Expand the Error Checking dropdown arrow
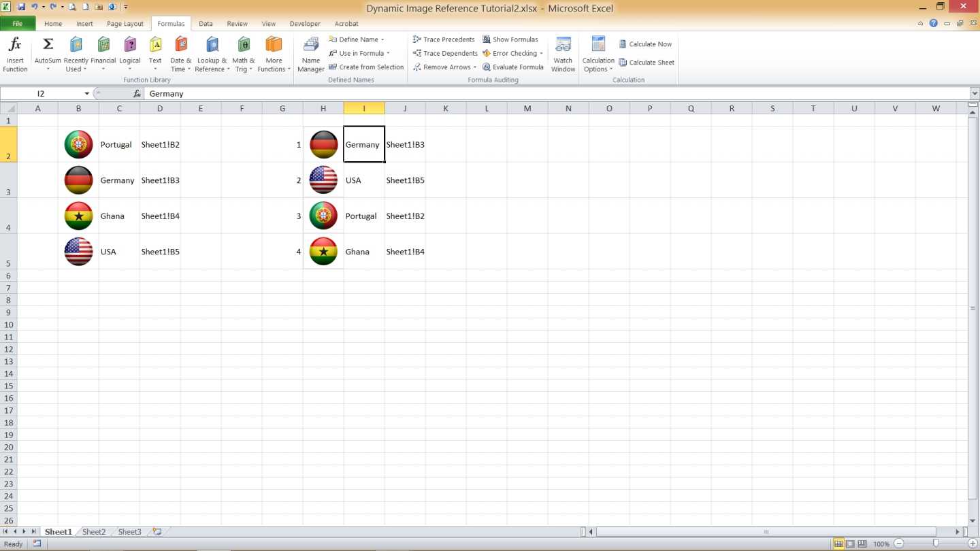This screenshot has height=551, width=980. [541, 53]
